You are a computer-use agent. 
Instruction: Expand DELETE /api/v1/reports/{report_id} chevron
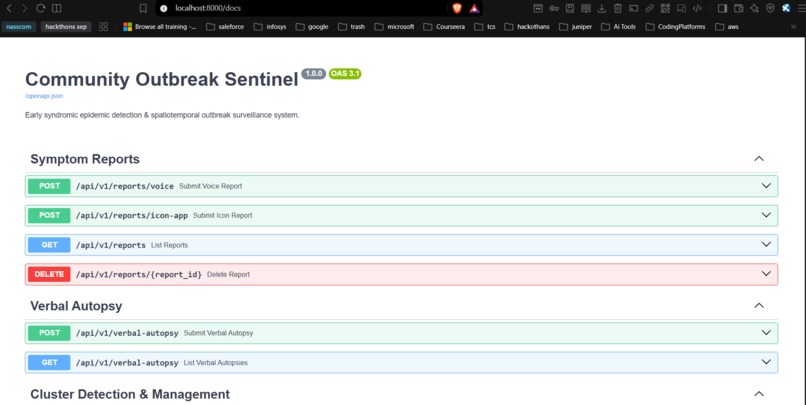[766, 273]
